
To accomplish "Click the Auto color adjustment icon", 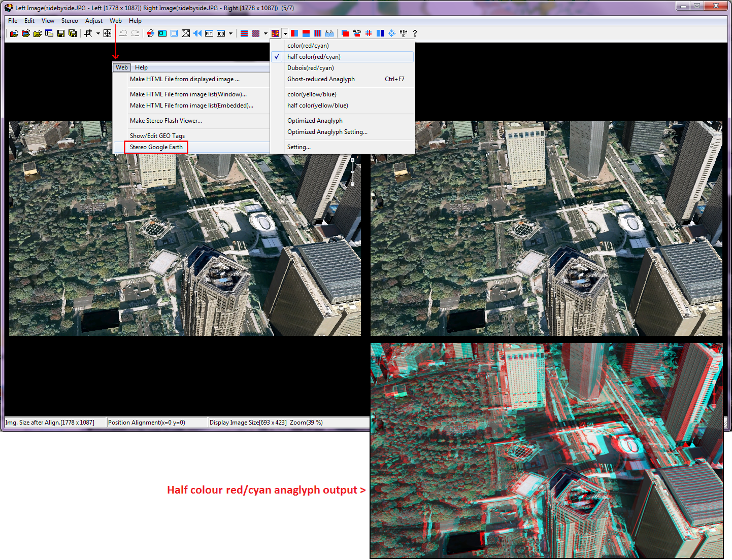I will 357,33.
